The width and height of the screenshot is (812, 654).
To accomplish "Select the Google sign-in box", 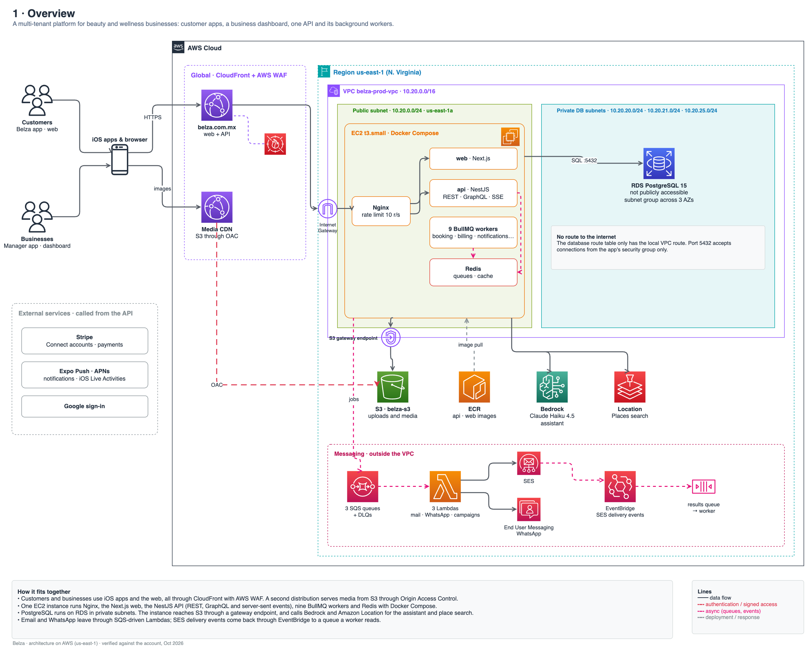I will point(85,407).
